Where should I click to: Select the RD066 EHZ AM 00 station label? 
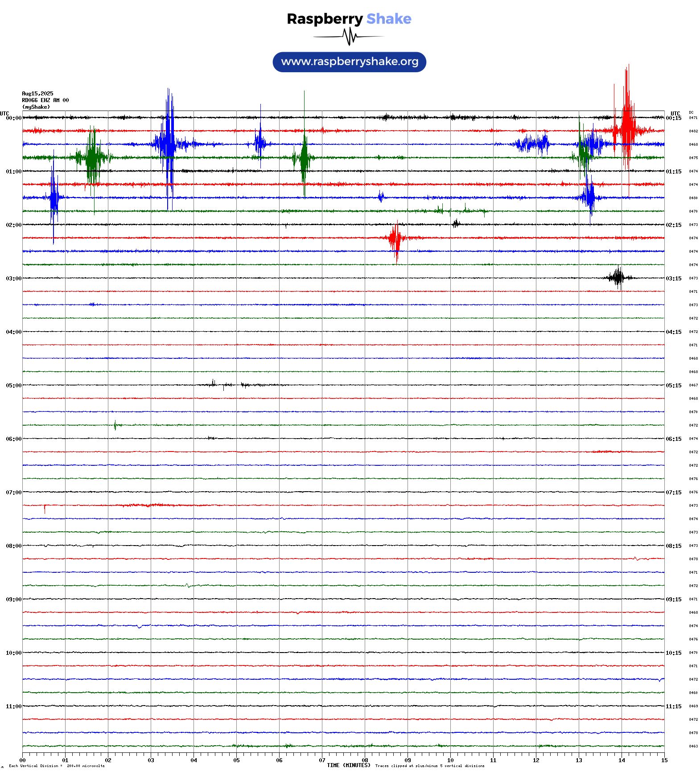(45, 100)
